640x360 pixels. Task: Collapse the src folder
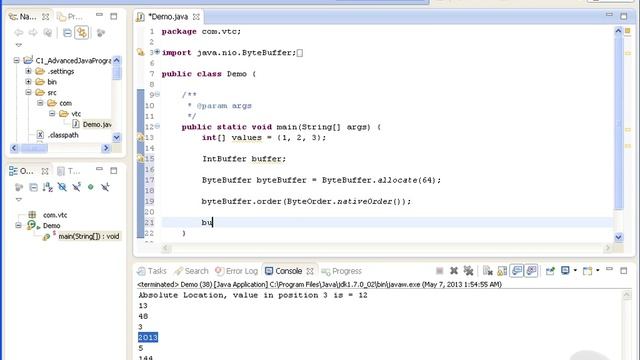pos(28,92)
